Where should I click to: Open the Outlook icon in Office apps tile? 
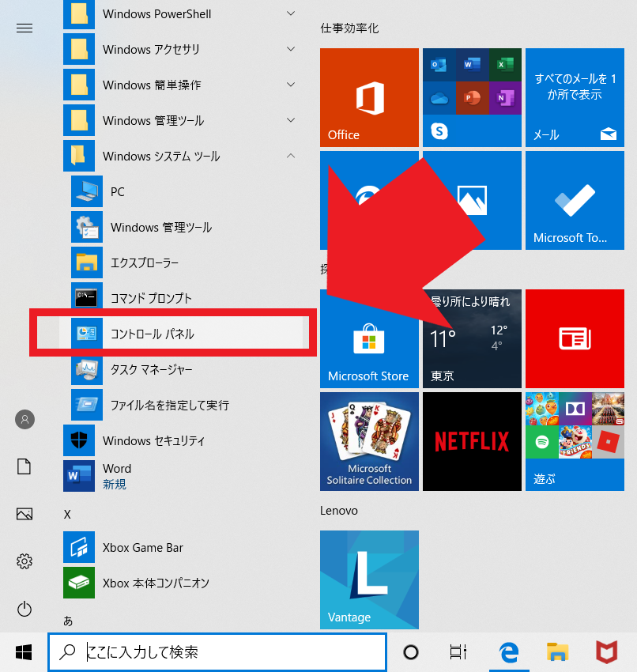[439, 65]
